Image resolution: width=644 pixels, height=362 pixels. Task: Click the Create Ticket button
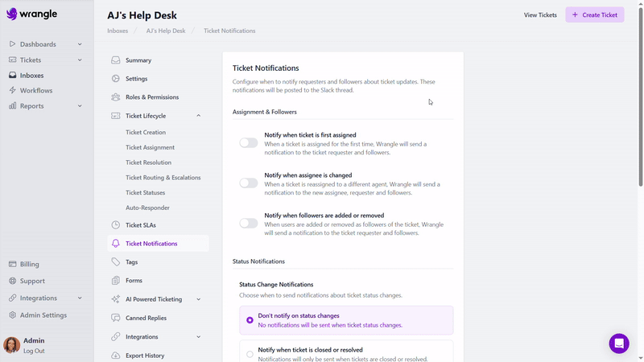coord(594,14)
